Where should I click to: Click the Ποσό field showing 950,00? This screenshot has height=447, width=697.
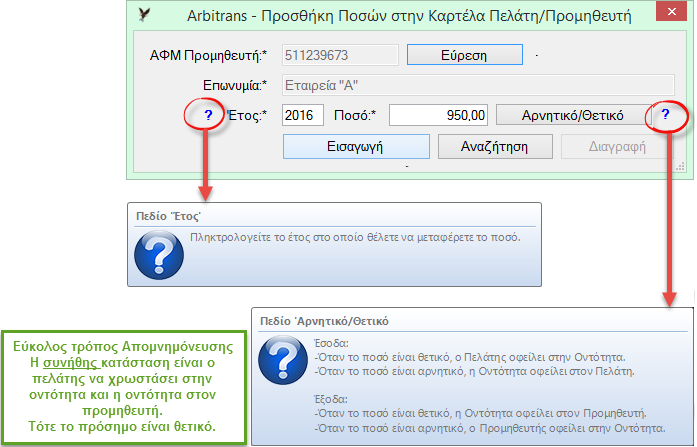point(438,115)
